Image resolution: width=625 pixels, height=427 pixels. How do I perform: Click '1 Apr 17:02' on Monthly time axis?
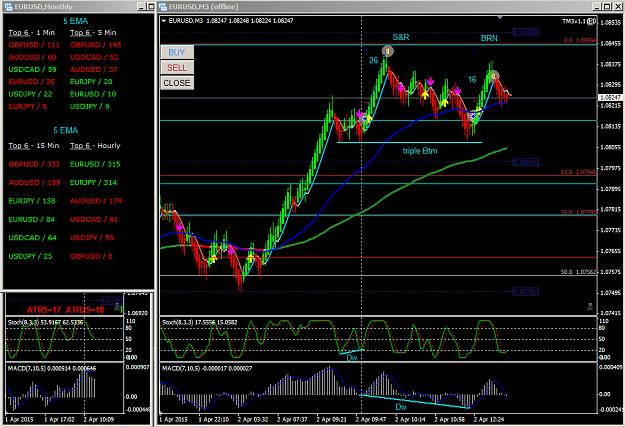(x=59, y=419)
